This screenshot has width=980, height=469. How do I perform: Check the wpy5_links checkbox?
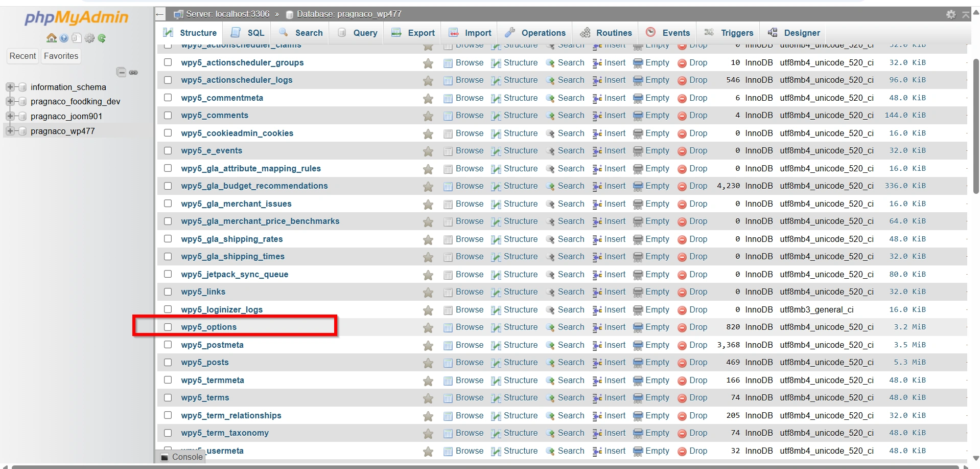point(168,292)
